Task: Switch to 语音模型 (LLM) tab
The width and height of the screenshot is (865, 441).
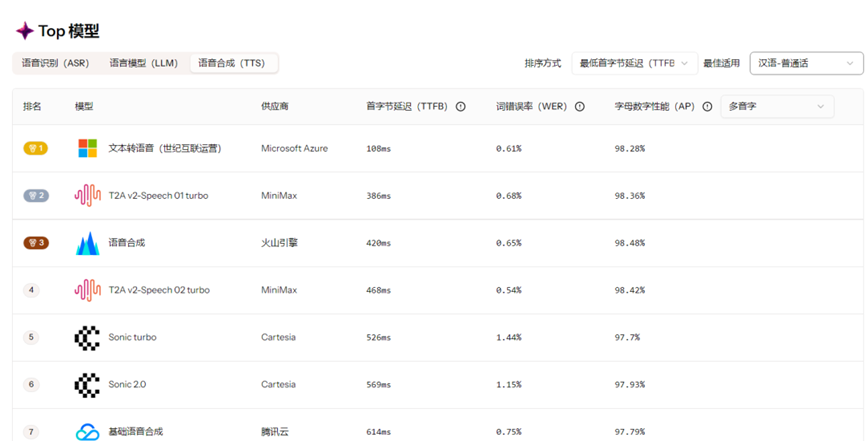Action: [x=144, y=63]
